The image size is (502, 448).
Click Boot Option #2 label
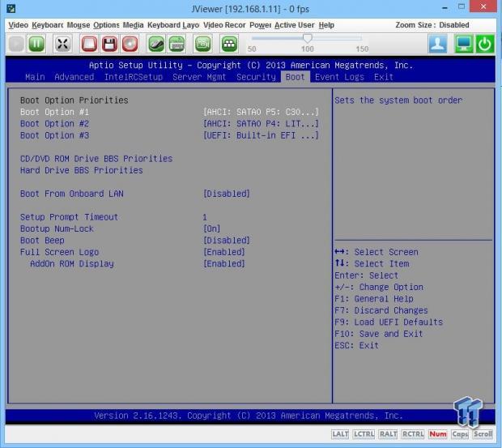[54, 124]
